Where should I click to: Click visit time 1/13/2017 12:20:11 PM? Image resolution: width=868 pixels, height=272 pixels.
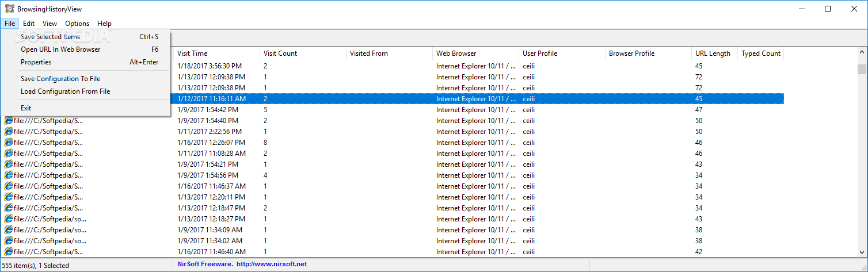coord(211,197)
